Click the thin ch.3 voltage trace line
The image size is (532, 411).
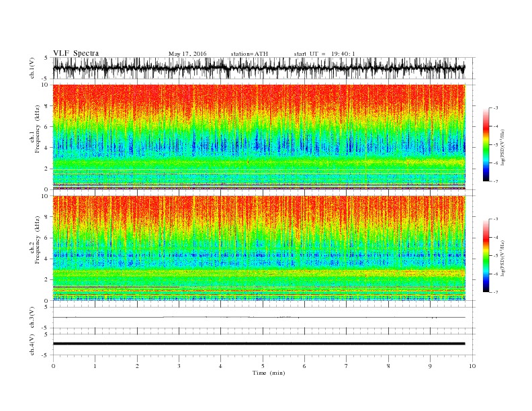click(x=259, y=318)
